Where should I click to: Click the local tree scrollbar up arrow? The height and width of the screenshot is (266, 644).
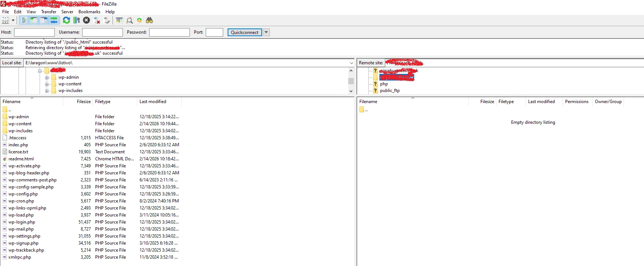[x=351, y=70]
